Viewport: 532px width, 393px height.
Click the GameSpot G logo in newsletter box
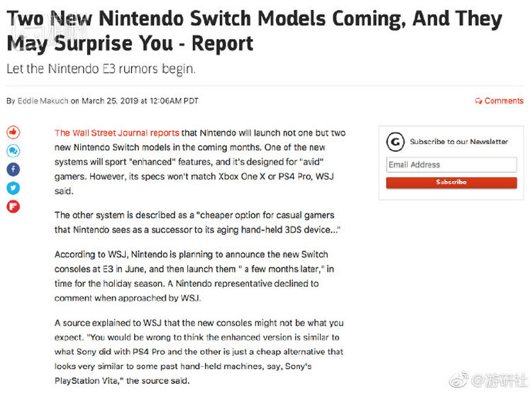(395, 142)
